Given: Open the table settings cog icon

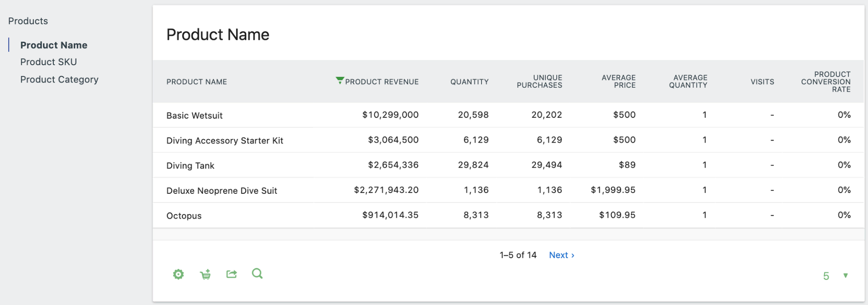Looking at the screenshot, I should [178, 274].
